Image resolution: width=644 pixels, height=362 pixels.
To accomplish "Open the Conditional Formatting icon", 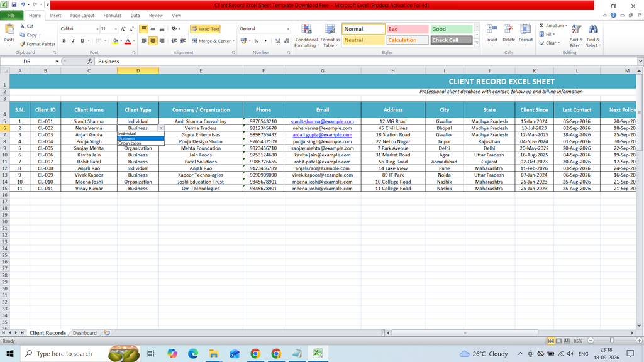I will coord(306,30).
